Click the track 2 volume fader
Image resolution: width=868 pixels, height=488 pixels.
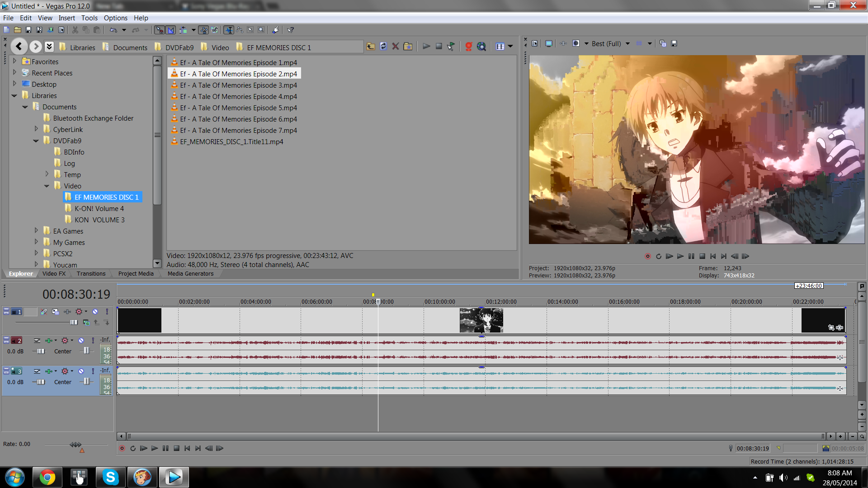(x=41, y=352)
